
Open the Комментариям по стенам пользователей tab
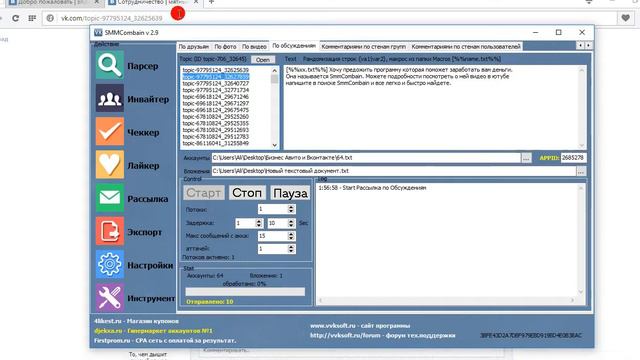pos(466,47)
